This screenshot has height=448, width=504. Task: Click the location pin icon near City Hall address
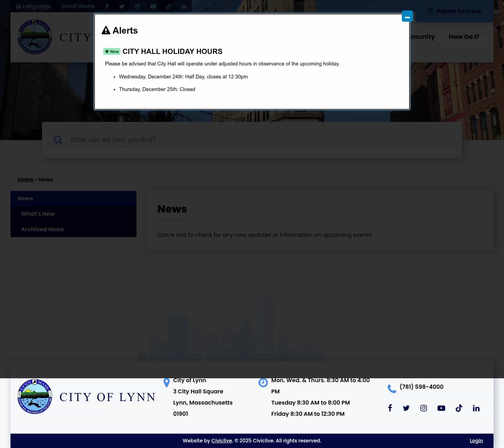coord(167,383)
